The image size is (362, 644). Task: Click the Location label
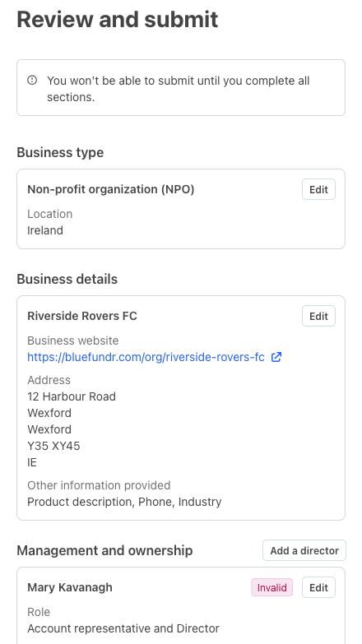coord(49,214)
